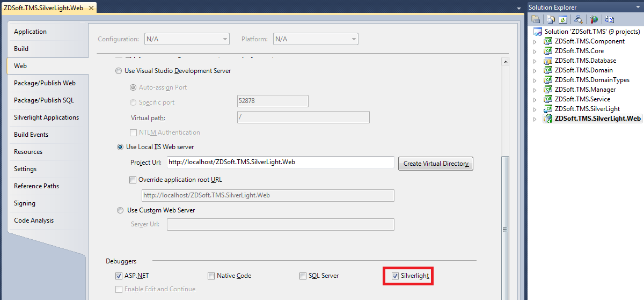The image size is (644, 302).
Task: Click the solution icon beside Solution 'ZDSoft.TMS'
Action: tap(538, 32)
